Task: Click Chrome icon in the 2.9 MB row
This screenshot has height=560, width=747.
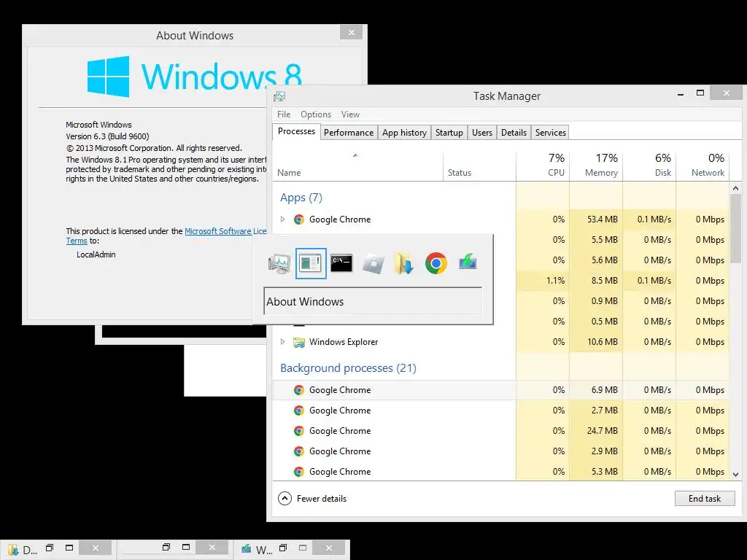Action: click(x=298, y=451)
